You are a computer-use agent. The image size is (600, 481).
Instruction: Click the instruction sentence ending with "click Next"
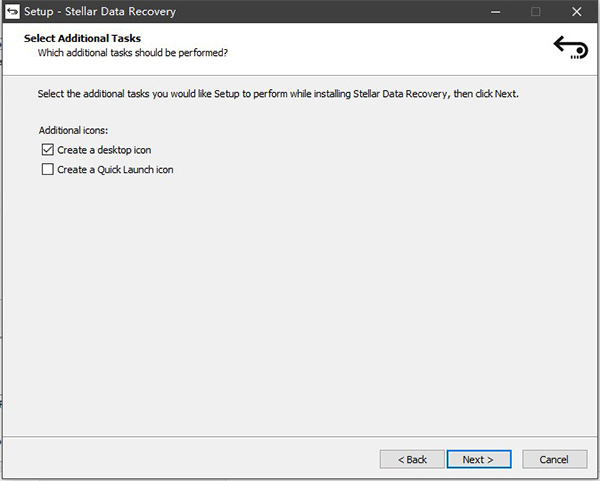[278, 94]
